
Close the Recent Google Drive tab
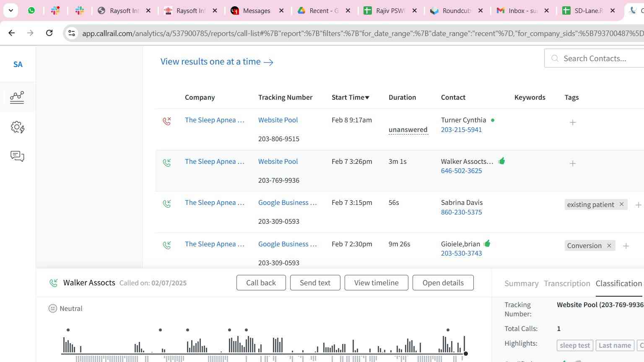[x=348, y=10]
